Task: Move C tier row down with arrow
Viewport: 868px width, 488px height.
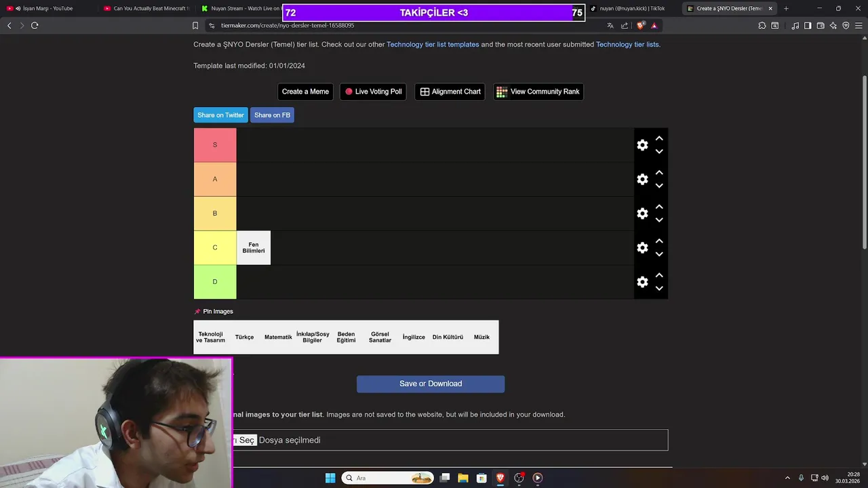Action: (659, 254)
